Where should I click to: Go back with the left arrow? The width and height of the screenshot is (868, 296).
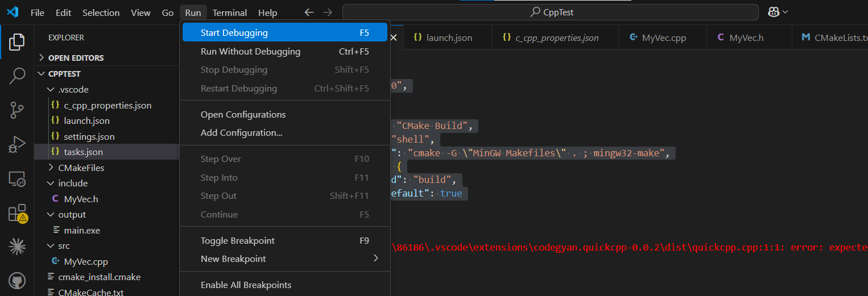[x=309, y=12]
